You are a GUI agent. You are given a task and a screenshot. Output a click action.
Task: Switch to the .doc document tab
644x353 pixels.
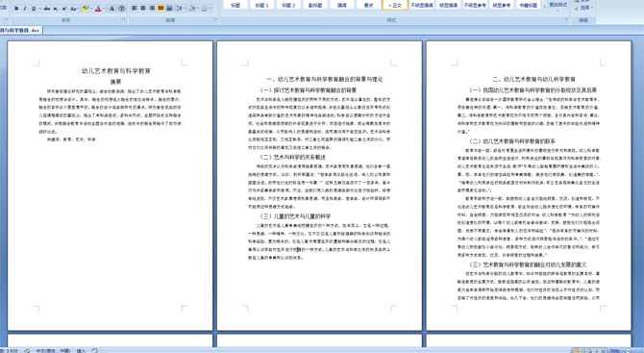point(20,30)
